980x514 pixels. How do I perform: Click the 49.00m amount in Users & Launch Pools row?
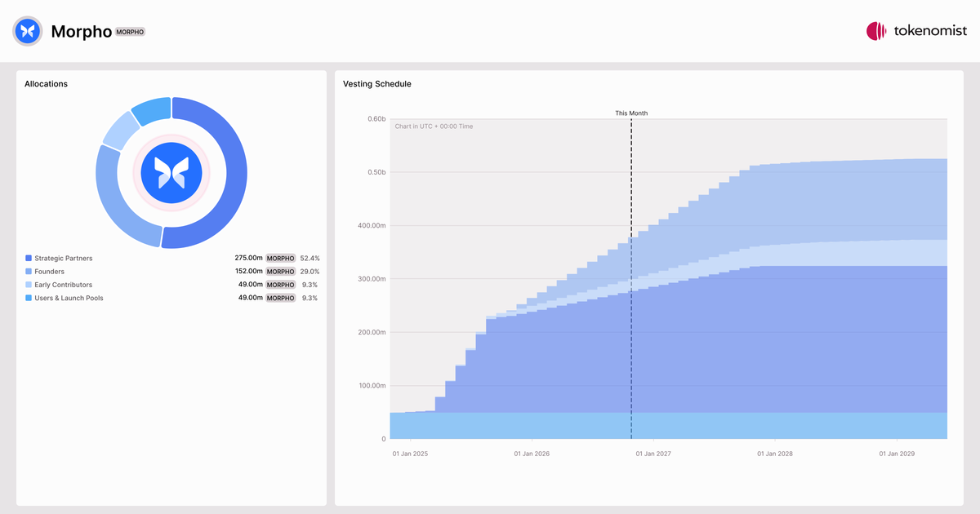[251, 298]
